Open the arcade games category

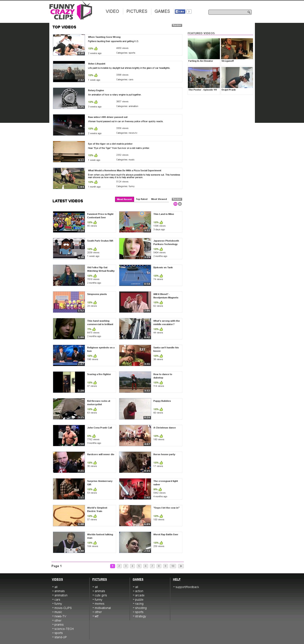pyautogui.click(x=140, y=595)
